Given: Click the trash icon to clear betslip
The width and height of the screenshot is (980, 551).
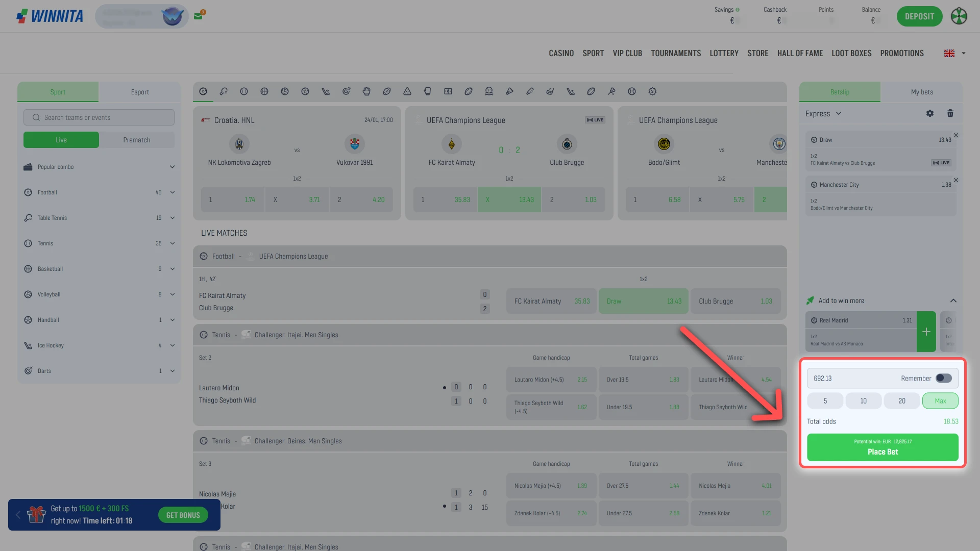Looking at the screenshot, I should (950, 113).
